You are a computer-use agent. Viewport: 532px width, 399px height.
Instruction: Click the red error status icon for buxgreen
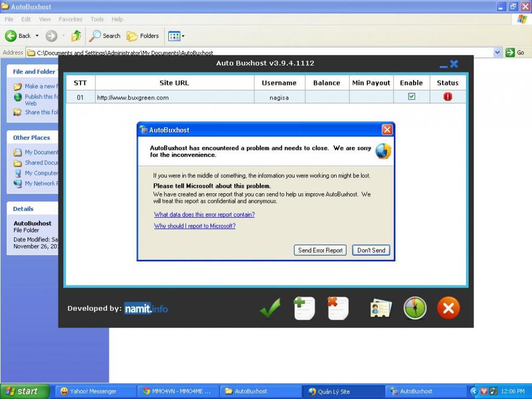448,97
